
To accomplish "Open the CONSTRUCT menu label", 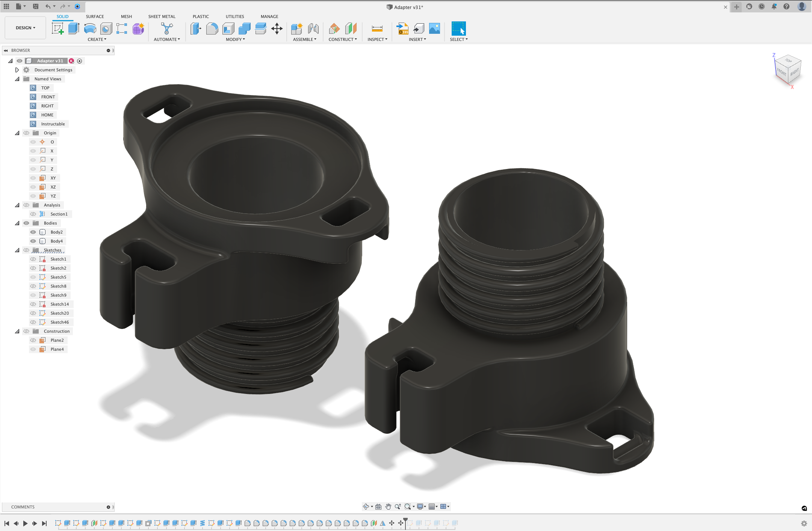I will click(342, 39).
